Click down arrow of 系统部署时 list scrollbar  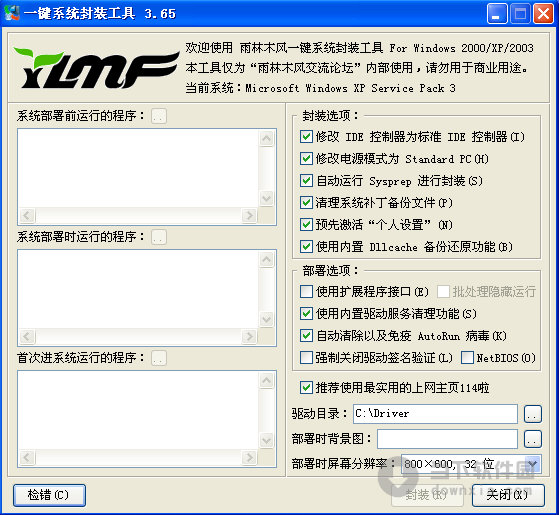[x=267, y=319]
